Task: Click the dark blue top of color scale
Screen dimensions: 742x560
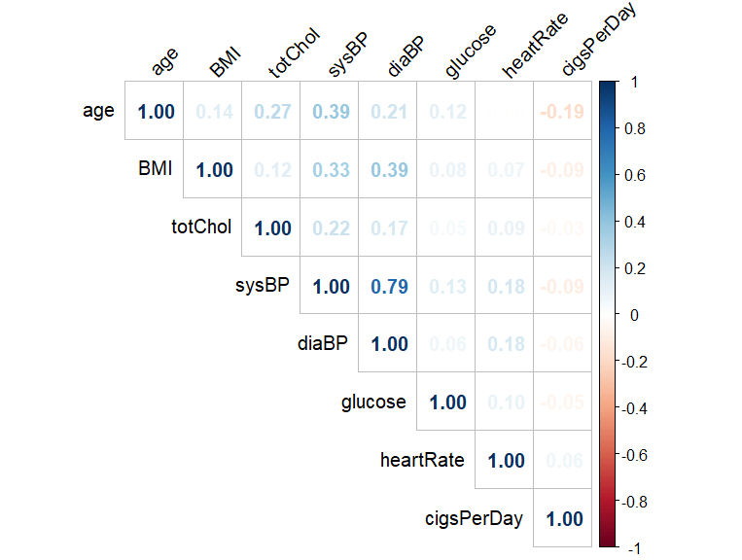Action: click(607, 87)
